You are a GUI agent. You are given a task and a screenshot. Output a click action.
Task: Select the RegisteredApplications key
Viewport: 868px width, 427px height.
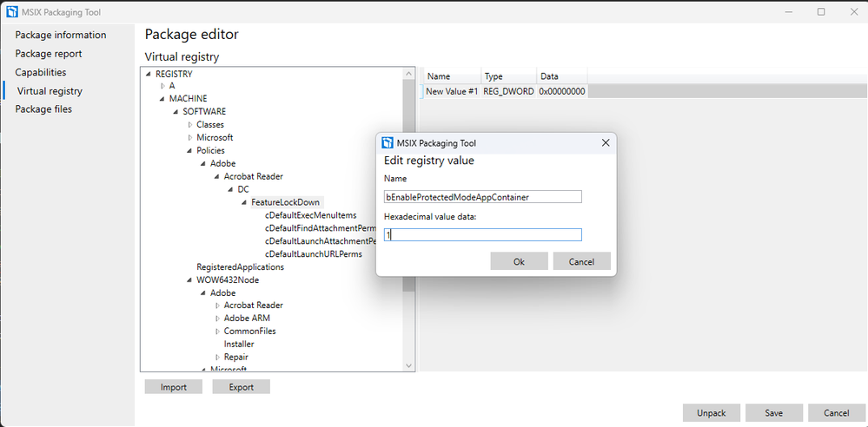tap(241, 267)
